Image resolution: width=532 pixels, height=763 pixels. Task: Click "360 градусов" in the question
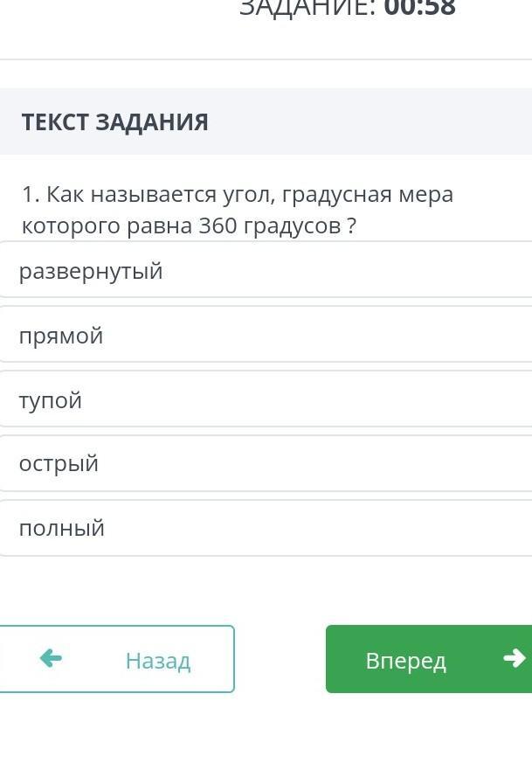click(x=269, y=226)
